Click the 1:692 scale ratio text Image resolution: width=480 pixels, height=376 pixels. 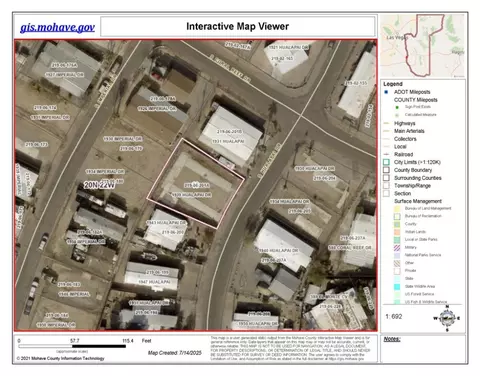(394, 317)
